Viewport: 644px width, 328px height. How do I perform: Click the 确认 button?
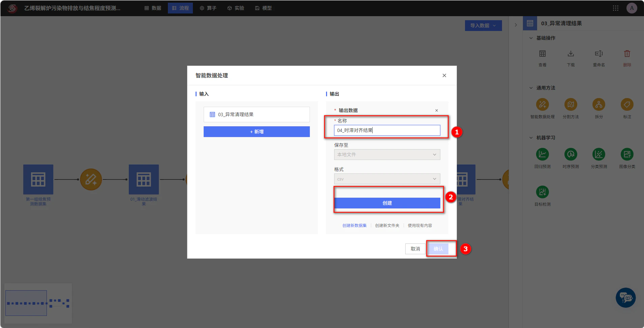[438, 249]
